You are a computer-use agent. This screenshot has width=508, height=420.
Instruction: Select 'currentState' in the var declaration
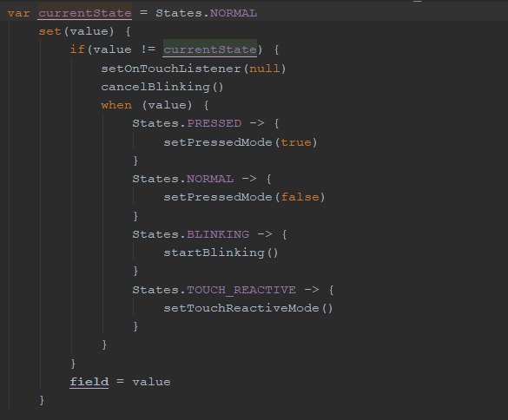click(85, 13)
